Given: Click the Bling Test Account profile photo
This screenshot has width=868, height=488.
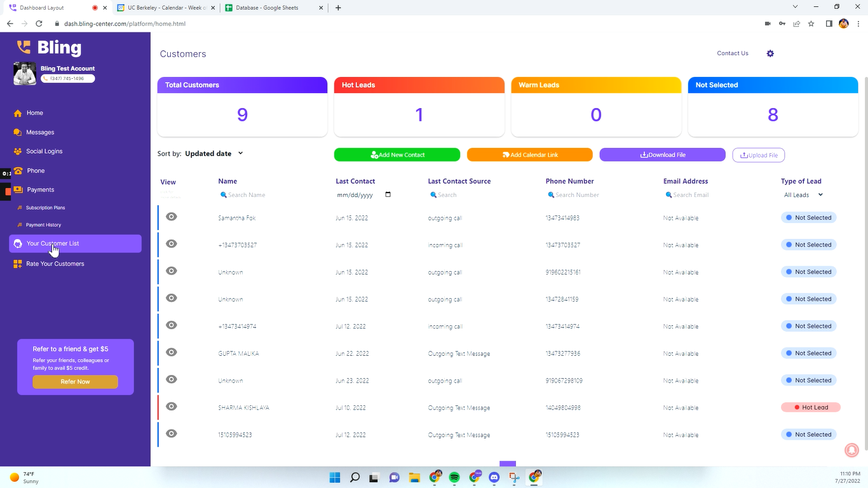Looking at the screenshot, I should [25, 74].
